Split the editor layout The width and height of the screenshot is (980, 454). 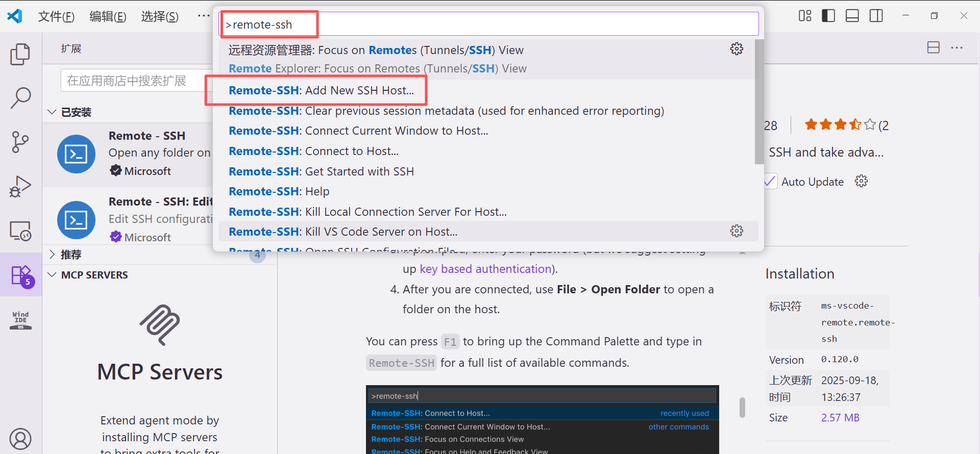coord(934,47)
